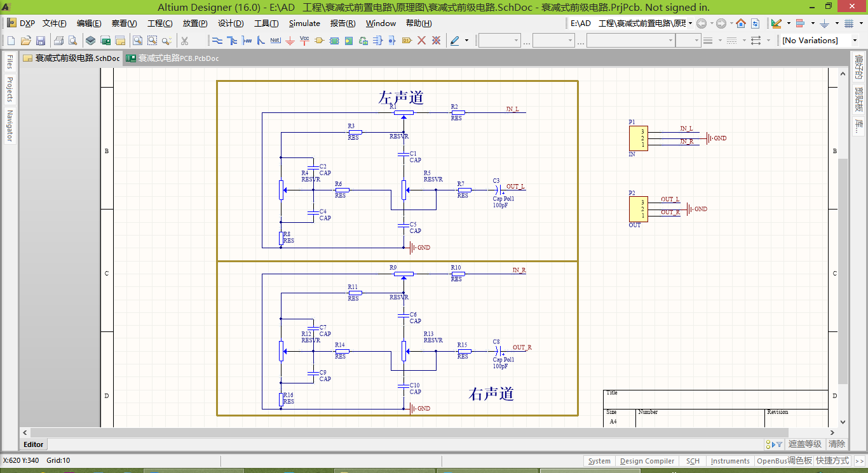Viewport: 868px width, 473px height.
Task: Open the first empty combo box in toolbar
Action: [499, 40]
